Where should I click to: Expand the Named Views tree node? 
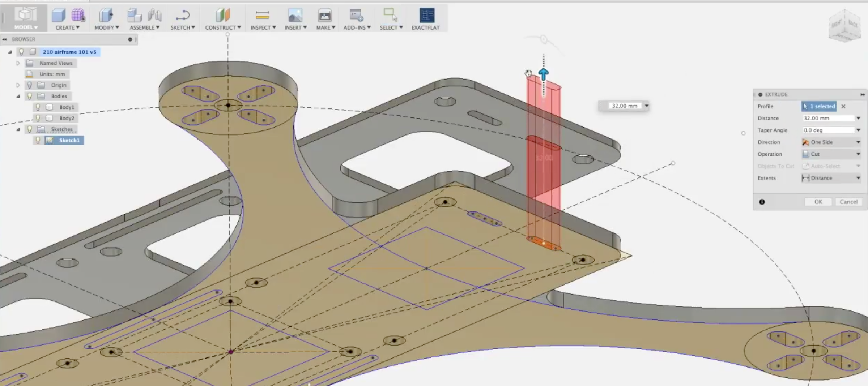[x=17, y=63]
